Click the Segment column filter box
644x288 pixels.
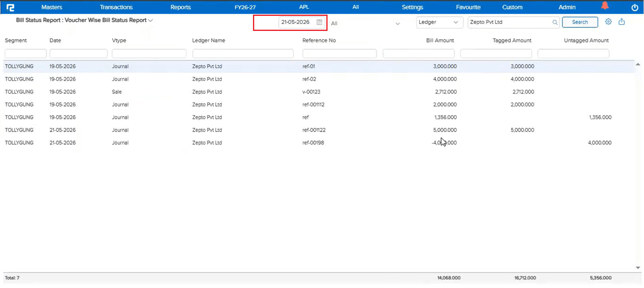(26, 53)
